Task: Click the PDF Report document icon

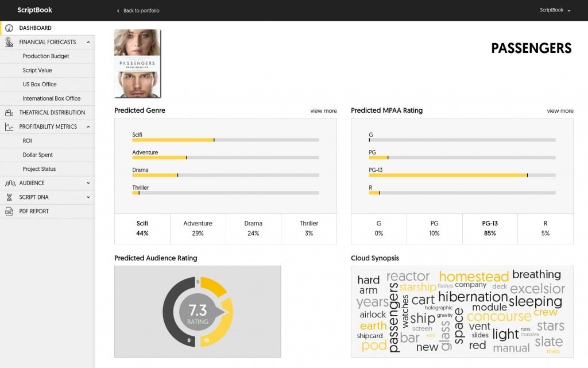Action: point(9,212)
